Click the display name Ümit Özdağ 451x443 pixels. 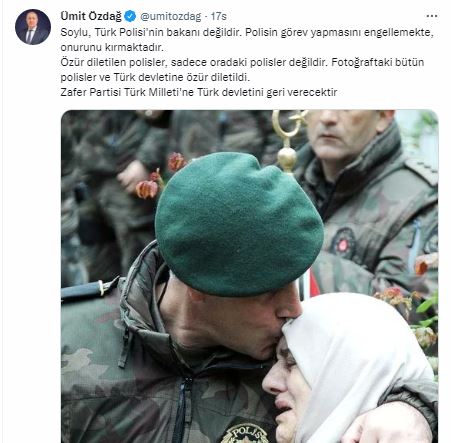[x=91, y=16]
